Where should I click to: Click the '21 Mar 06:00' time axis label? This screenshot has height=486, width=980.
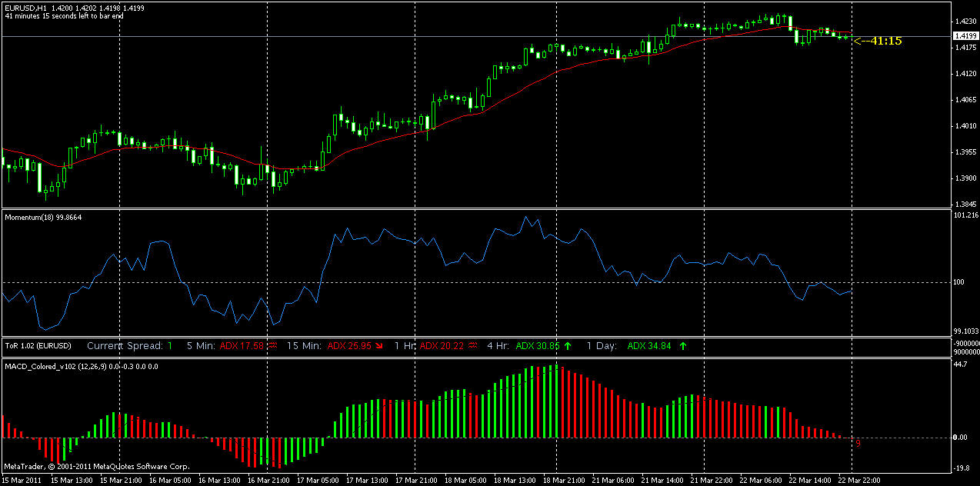[x=613, y=481]
